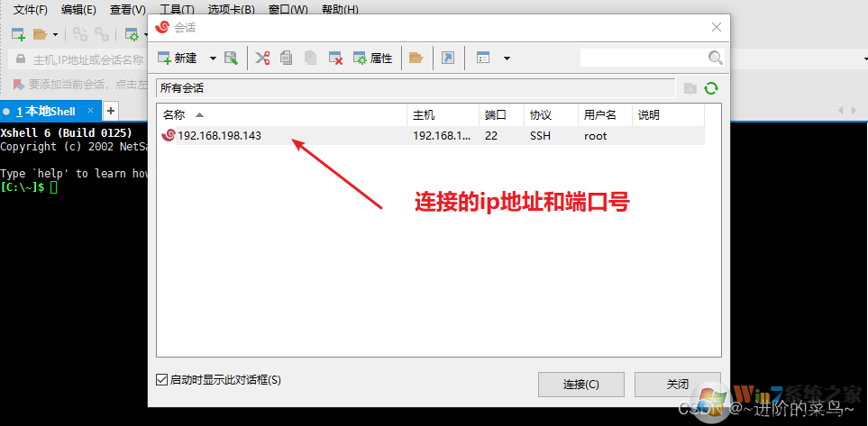Click the list view mode icon

[x=483, y=58]
